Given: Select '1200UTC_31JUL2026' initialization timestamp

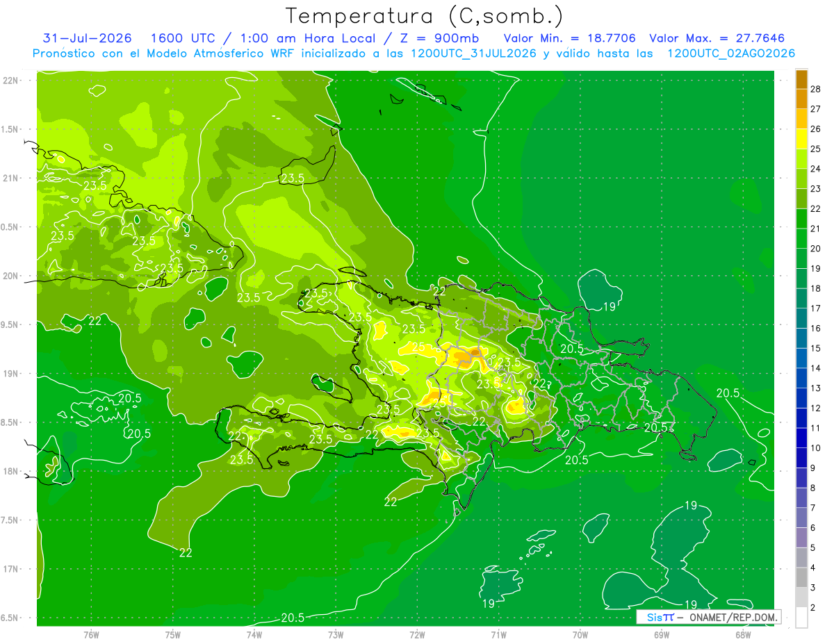Looking at the screenshot, I should click(473, 53).
